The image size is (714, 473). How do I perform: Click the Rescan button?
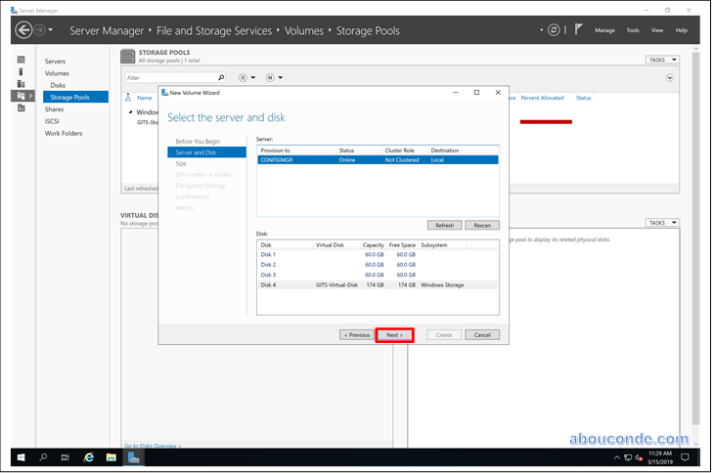coord(481,225)
